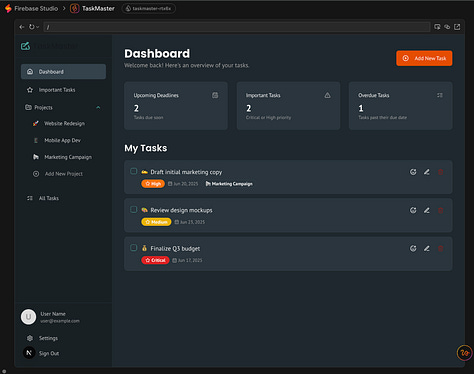
Task: Click the Next.js N badge icon
Action: (x=29, y=352)
